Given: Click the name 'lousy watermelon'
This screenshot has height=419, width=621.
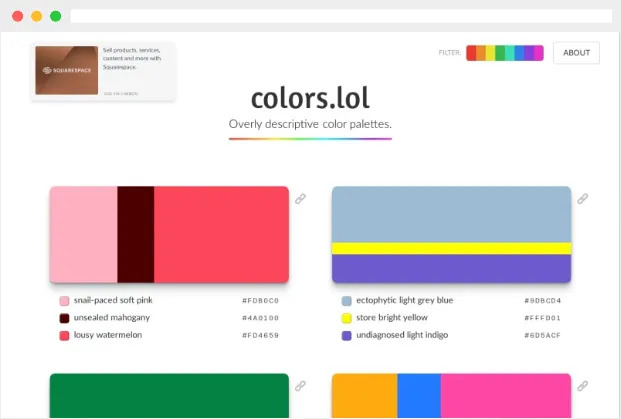Looking at the screenshot, I should tap(108, 335).
